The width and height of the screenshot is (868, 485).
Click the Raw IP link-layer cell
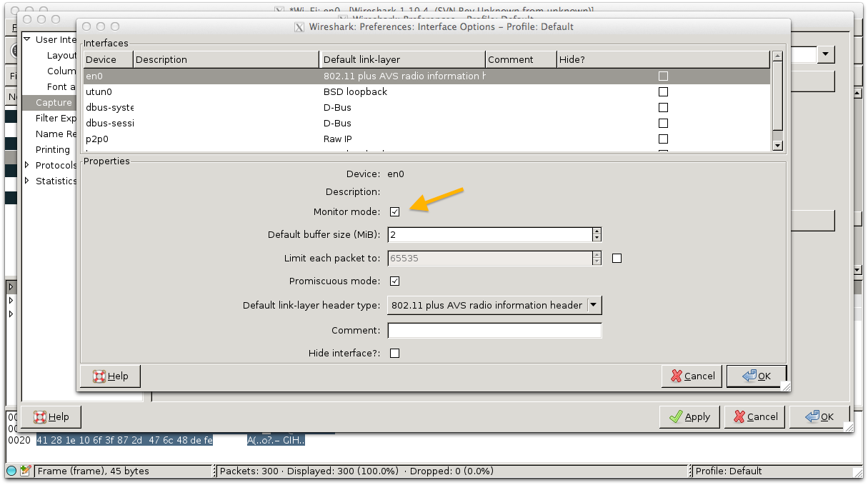338,139
